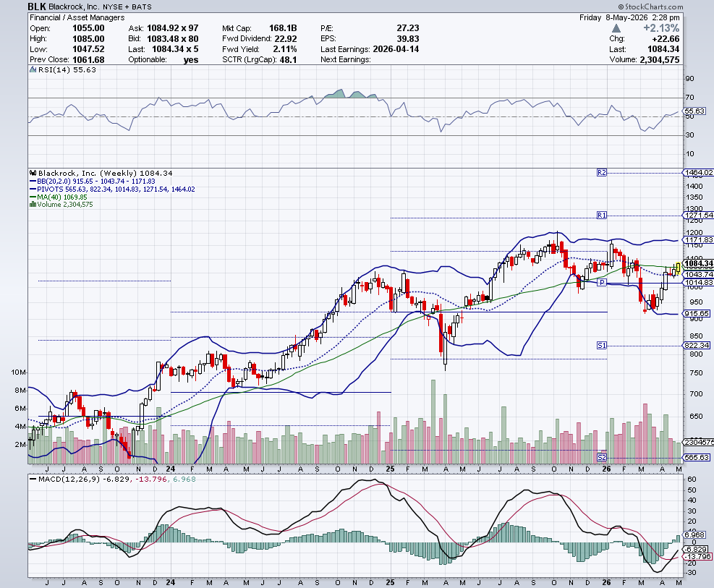This screenshot has width=714, height=588.
Task: Click the Optionable yes value
Action: [191, 59]
